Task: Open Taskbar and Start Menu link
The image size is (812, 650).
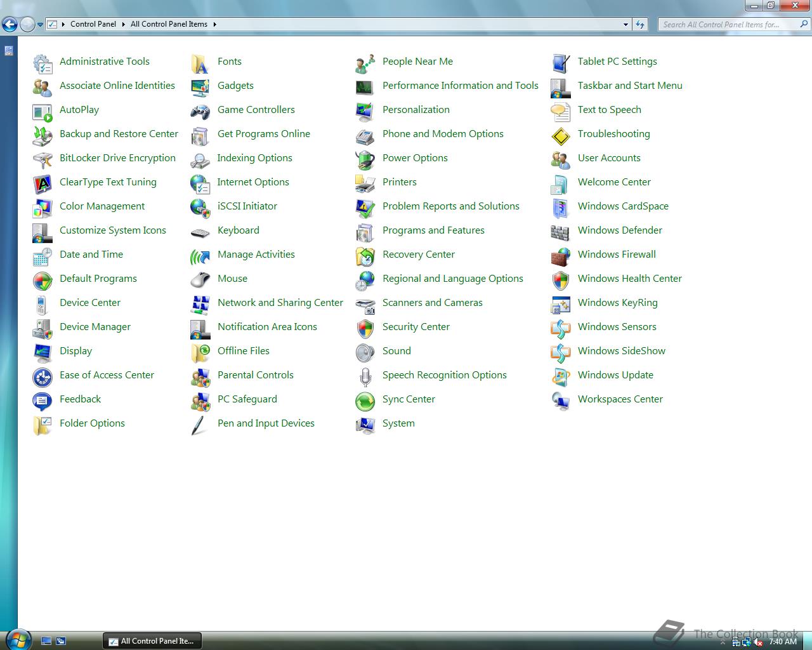Action: click(x=630, y=86)
